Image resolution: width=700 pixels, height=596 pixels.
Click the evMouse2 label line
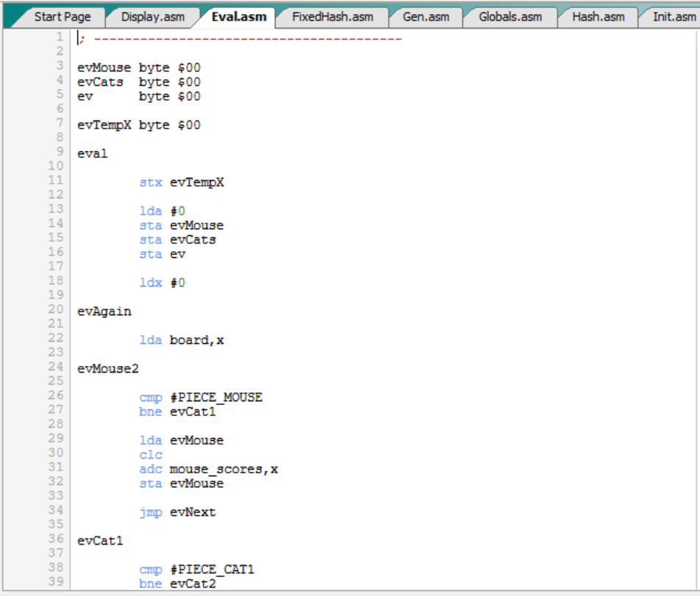[x=107, y=369]
